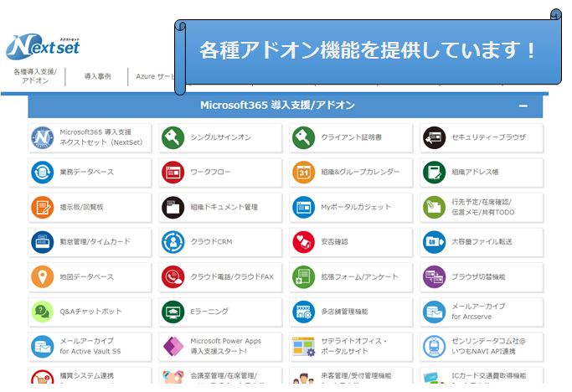
Task: Click the ブラウザ切替機能 purple icon
Action: pyautogui.click(x=434, y=277)
